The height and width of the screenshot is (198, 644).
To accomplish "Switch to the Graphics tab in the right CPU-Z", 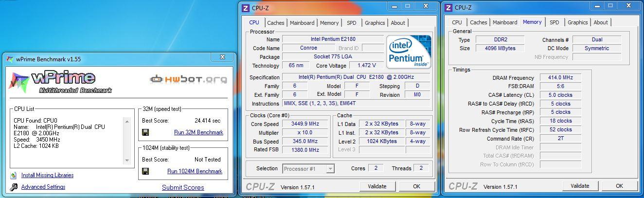I will click(x=578, y=22).
